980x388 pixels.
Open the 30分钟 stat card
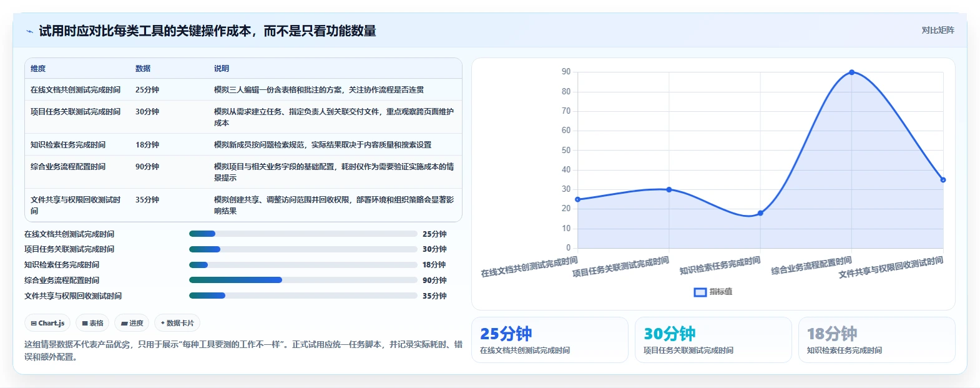(713, 340)
